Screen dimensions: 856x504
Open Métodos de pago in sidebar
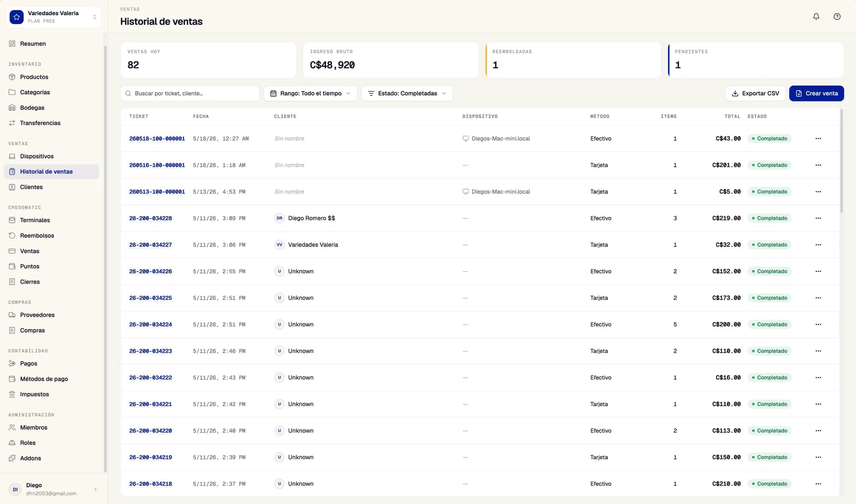pos(51,379)
